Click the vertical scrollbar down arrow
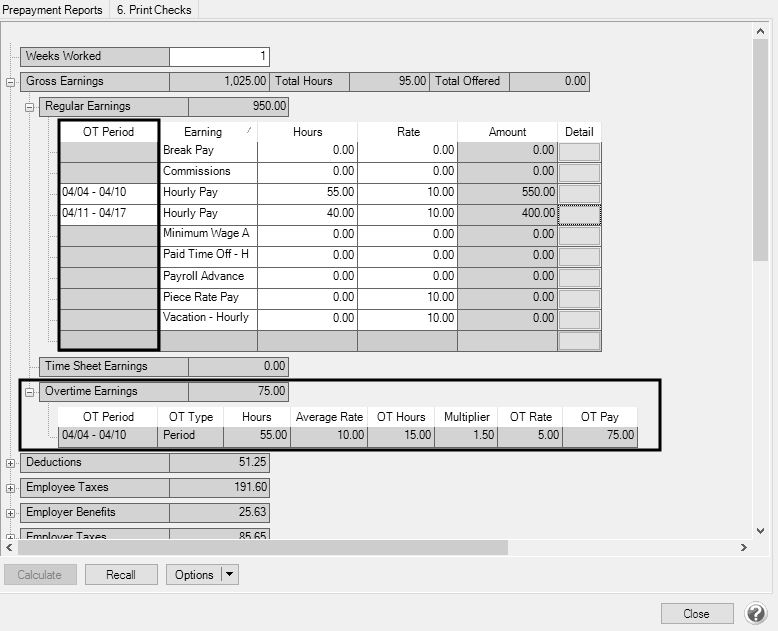The height and width of the screenshot is (631, 778). (x=759, y=530)
